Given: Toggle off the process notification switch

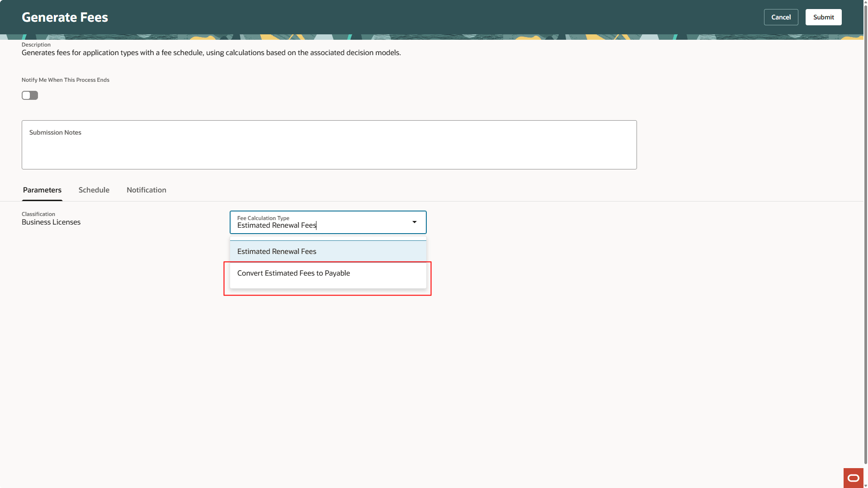Looking at the screenshot, I should coord(29,95).
